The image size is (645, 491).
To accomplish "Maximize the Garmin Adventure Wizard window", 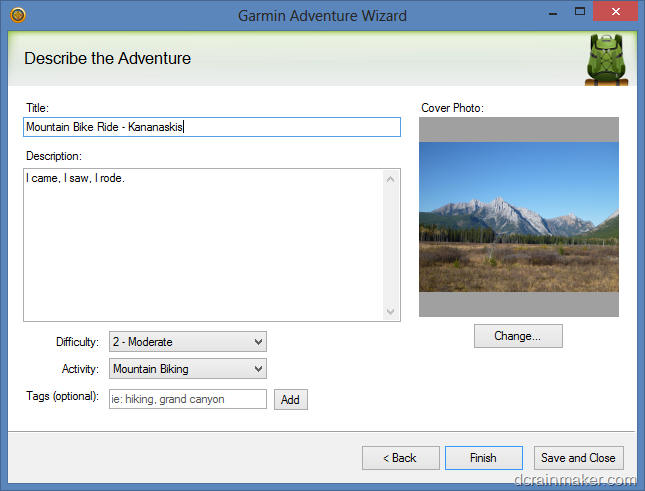I will [x=580, y=12].
